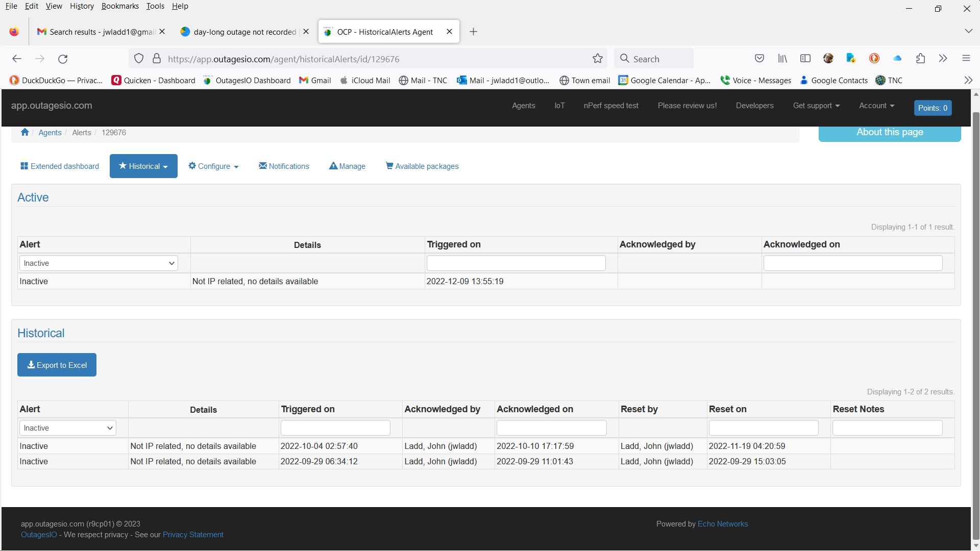Open the extensions puzzle icon
980x551 pixels.
(x=920, y=59)
